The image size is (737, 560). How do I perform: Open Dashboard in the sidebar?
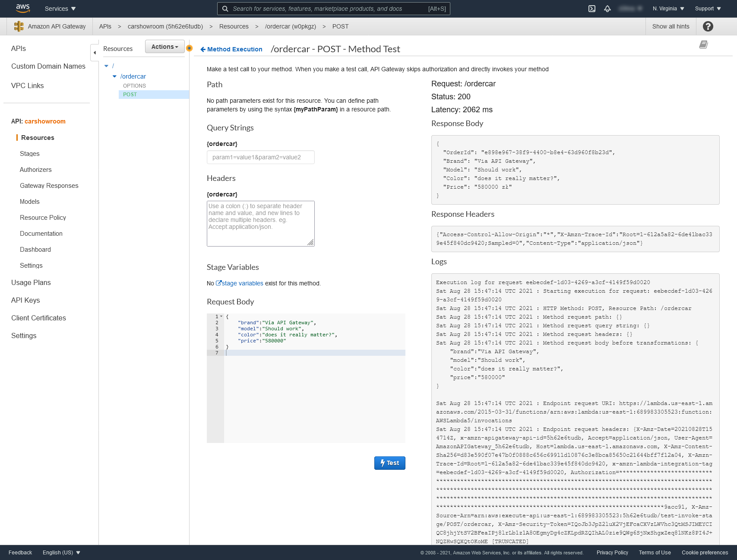pos(35,250)
